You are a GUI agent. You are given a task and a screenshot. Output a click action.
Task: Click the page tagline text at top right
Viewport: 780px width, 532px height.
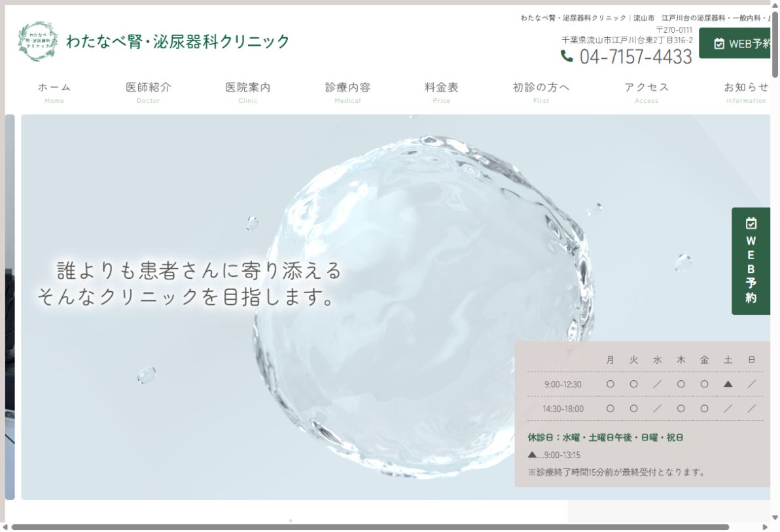point(645,18)
